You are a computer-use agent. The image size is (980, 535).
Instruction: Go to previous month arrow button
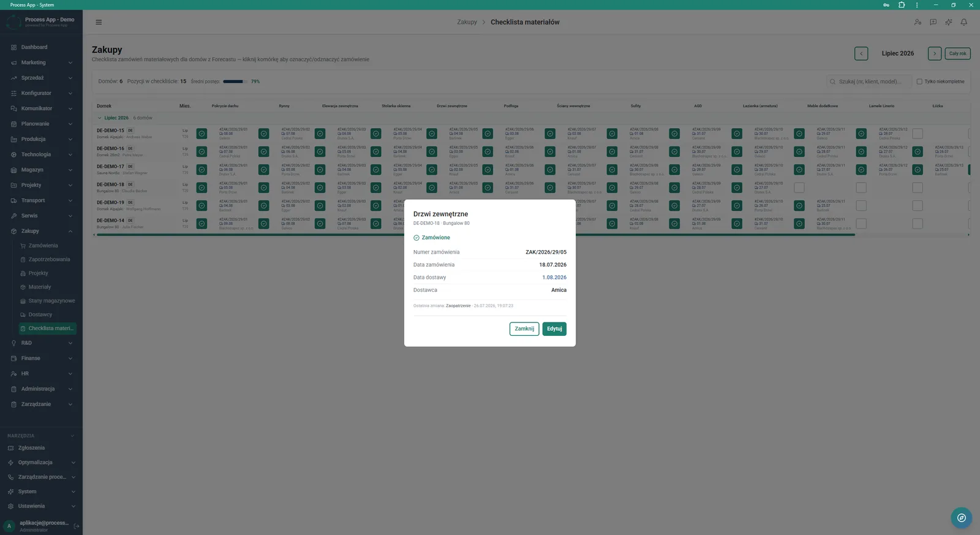pos(861,54)
